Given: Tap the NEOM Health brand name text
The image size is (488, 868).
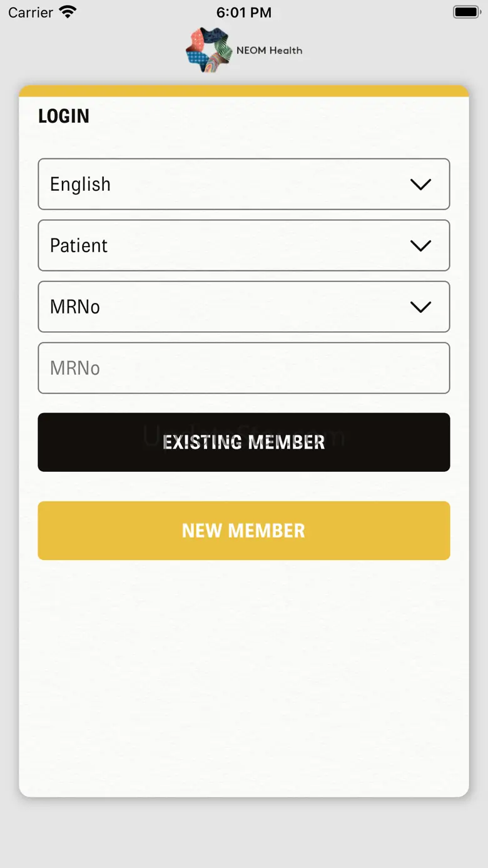Looking at the screenshot, I should click(269, 51).
